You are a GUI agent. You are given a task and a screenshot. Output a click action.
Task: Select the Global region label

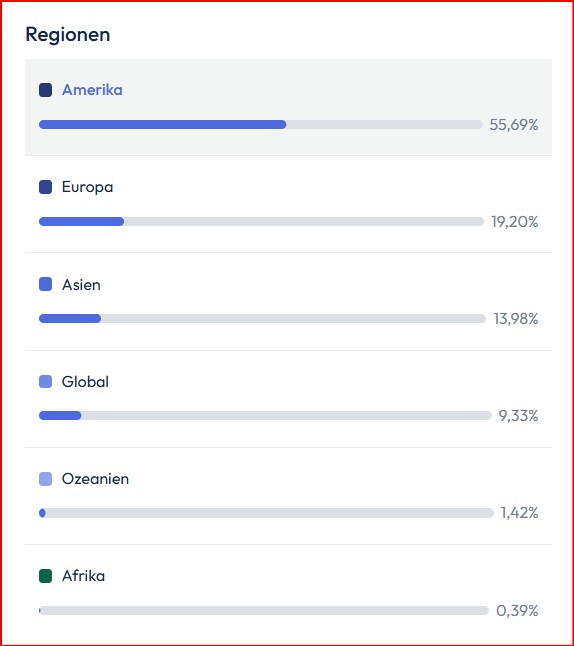tap(85, 382)
